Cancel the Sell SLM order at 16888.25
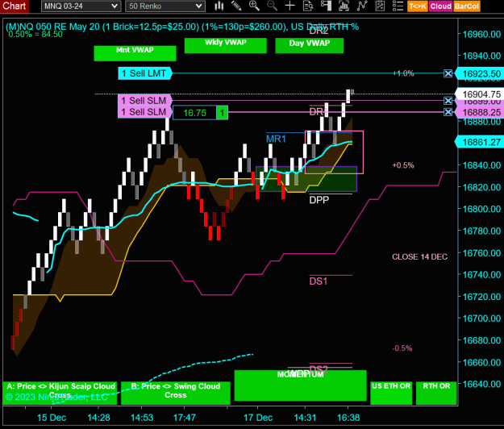504x429 pixels. 448,112
